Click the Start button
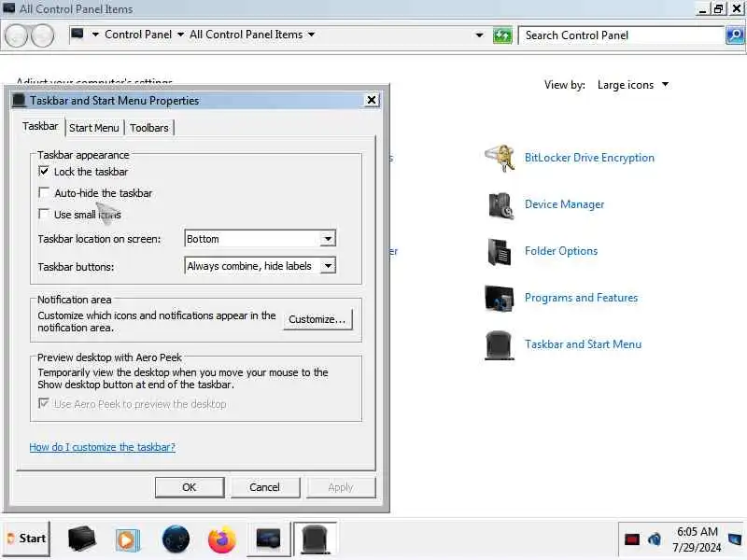This screenshot has height=560, width=747. 27,539
